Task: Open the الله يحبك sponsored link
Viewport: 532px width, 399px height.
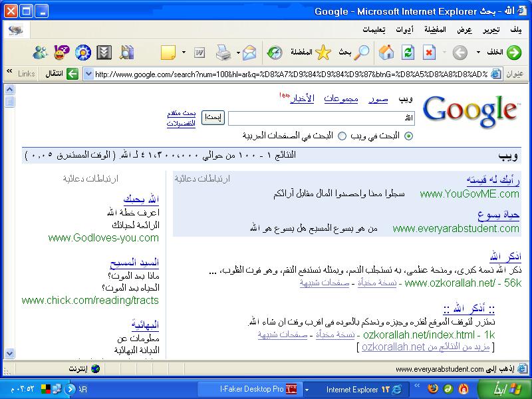Action: (141, 199)
